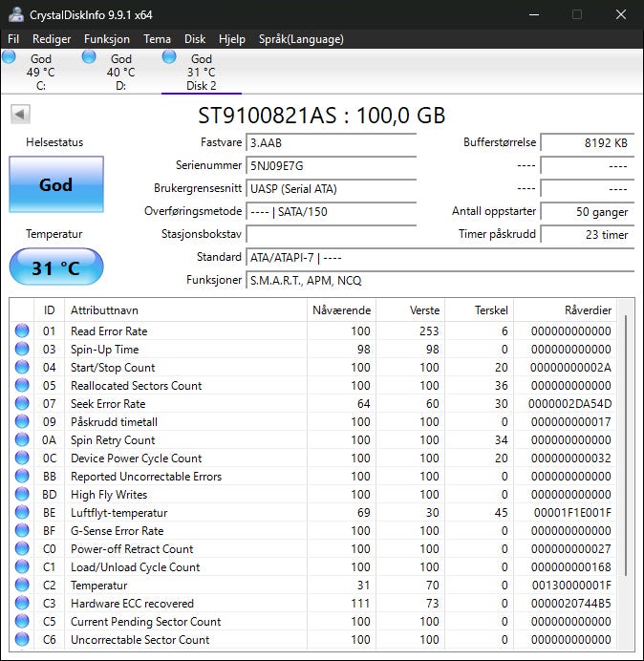Click the Serienummer field 5NJ09E7G

click(x=331, y=165)
